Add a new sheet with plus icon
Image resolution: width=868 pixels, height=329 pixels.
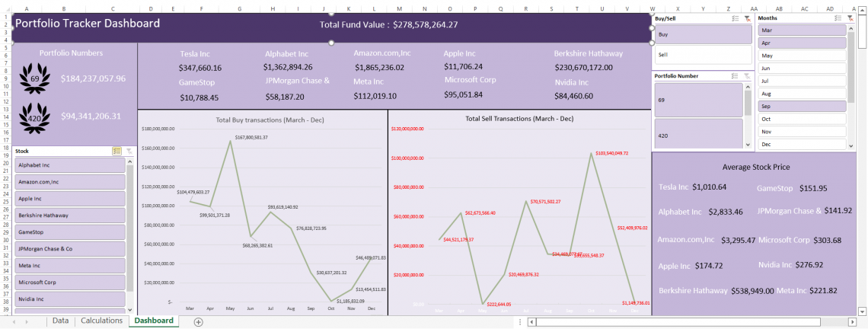coord(199,321)
